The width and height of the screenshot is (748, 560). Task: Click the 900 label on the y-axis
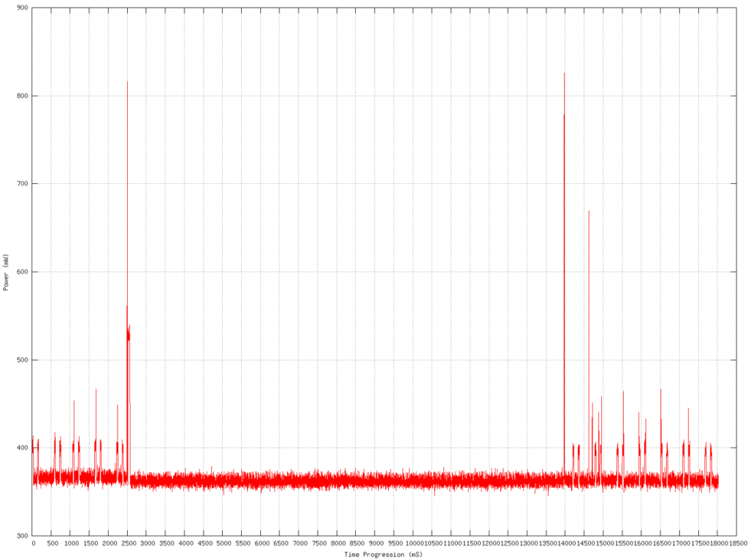(22, 8)
